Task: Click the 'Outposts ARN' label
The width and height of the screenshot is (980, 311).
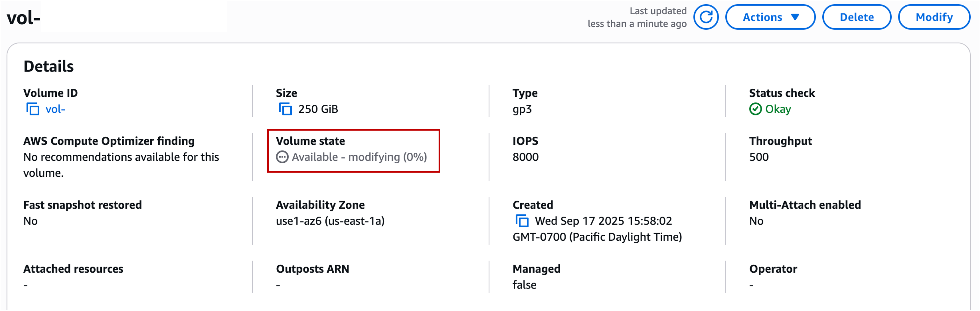Action: [312, 269]
